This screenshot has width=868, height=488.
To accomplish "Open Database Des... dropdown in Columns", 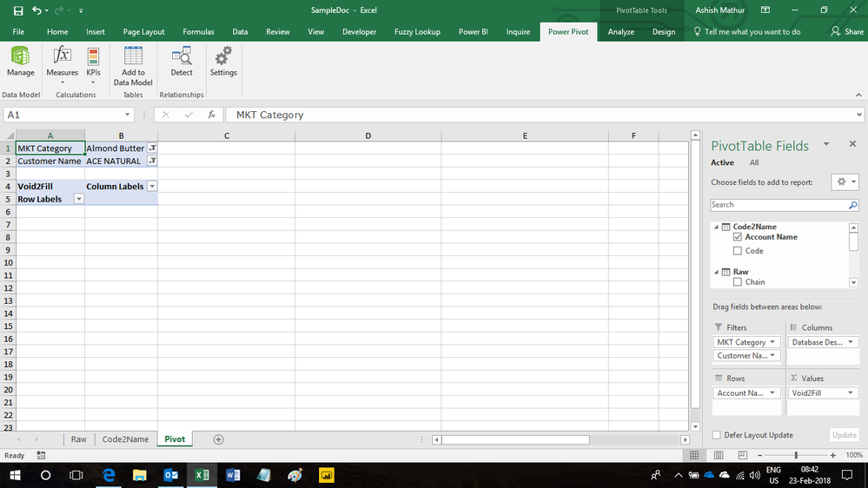I will click(851, 342).
